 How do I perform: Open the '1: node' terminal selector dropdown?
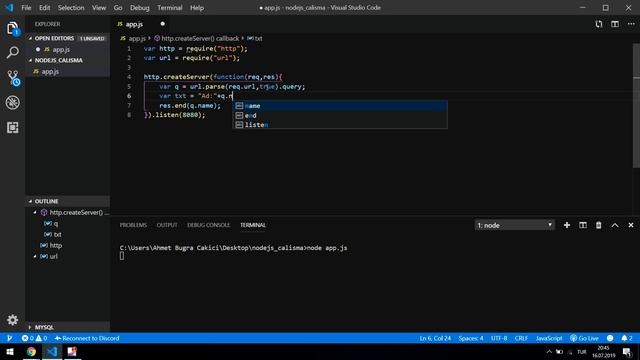click(514, 225)
